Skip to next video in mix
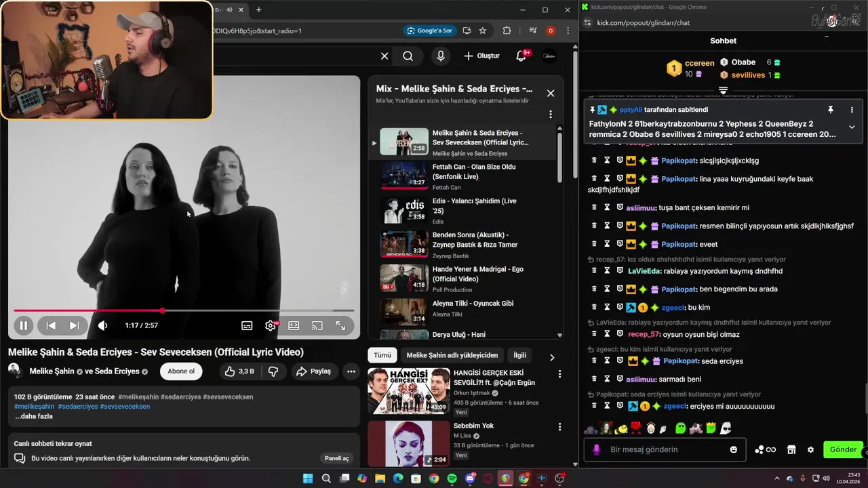The width and height of the screenshot is (868, 488). (x=74, y=325)
